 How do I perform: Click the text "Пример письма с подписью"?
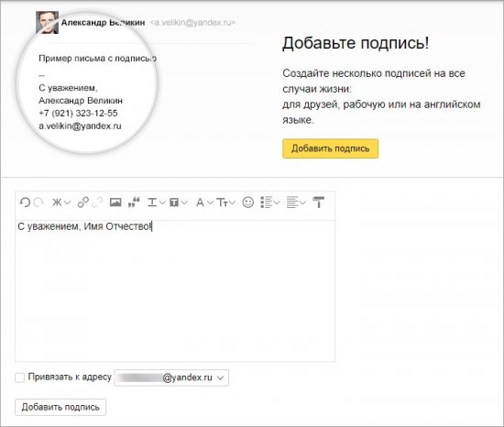pyautogui.click(x=98, y=59)
